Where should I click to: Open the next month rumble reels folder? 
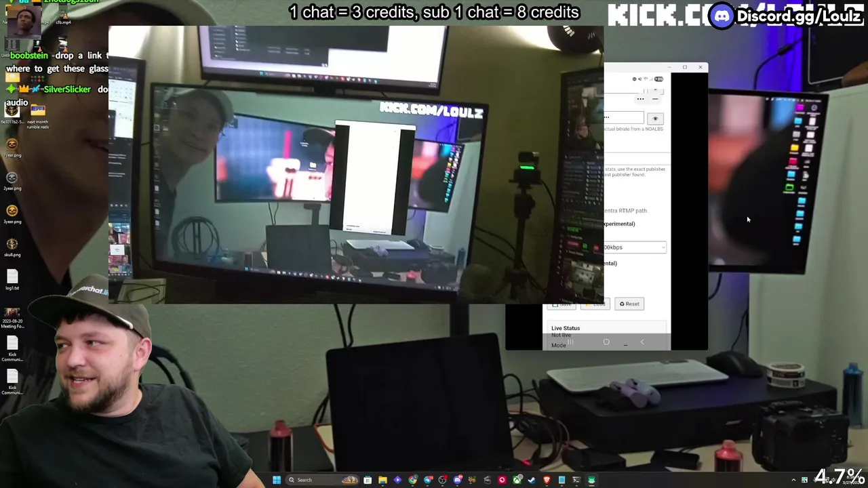37,115
